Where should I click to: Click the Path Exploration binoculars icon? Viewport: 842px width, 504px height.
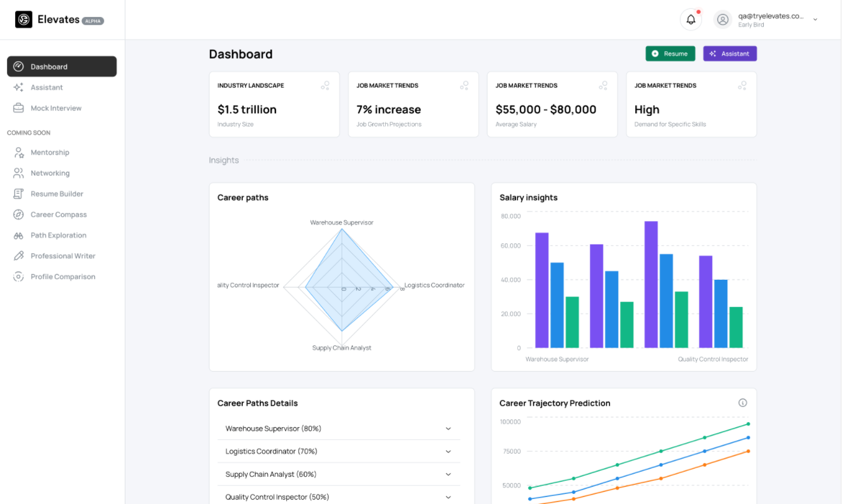pos(18,236)
